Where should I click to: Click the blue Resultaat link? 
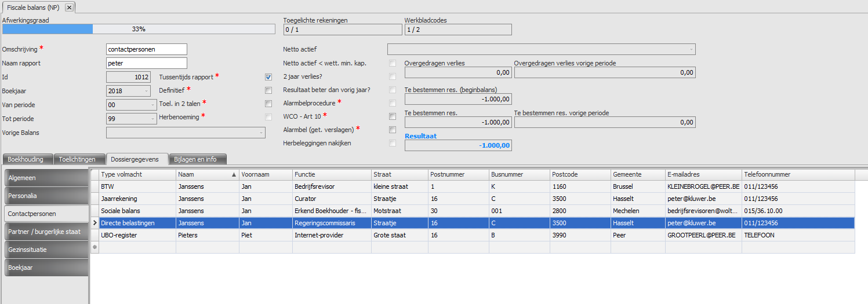click(x=420, y=136)
